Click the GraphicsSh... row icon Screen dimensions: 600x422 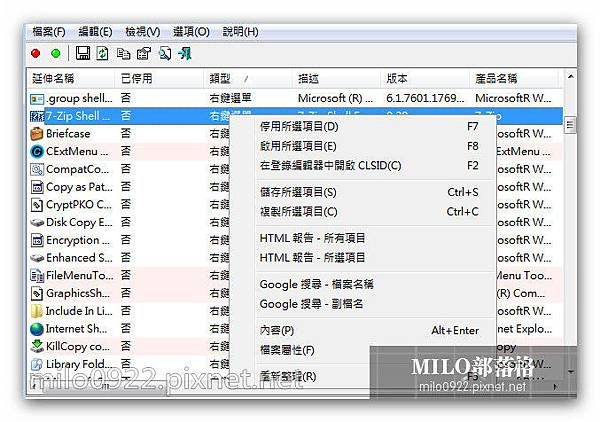point(37,293)
